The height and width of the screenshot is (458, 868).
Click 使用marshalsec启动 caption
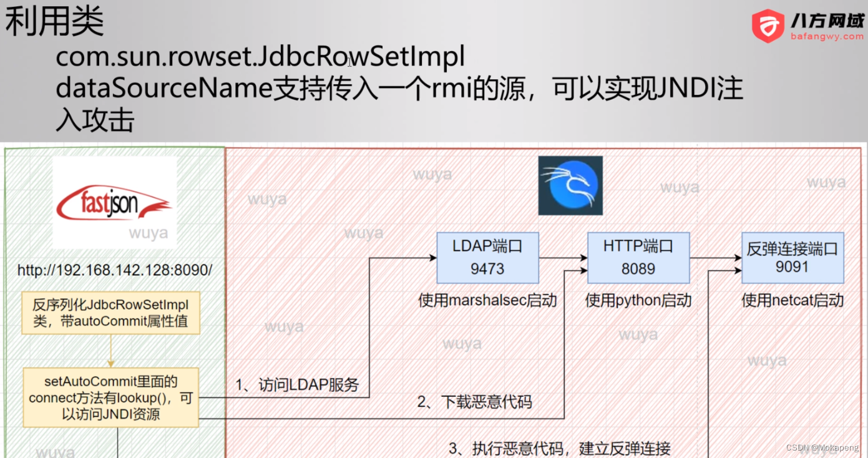click(x=487, y=300)
